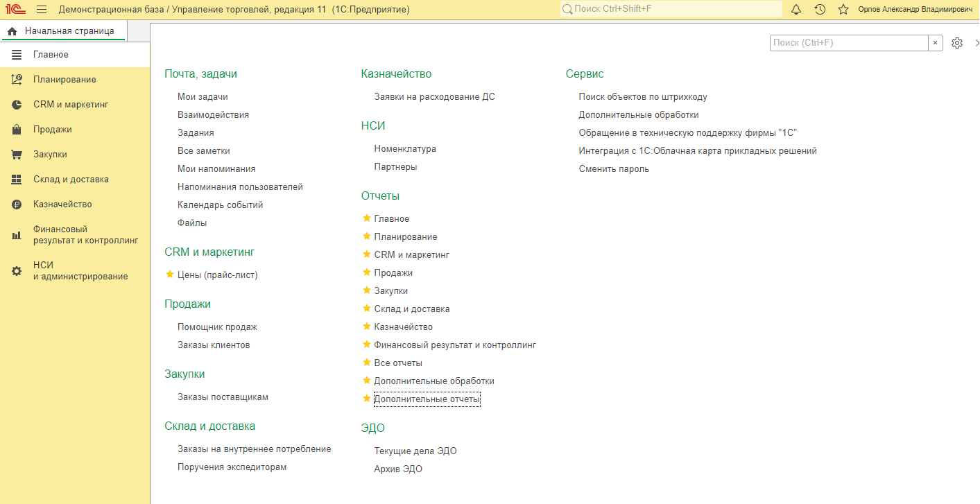This screenshot has width=980, height=504.
Task: Open the Склад и доставка sidebar section
Action: coord(71,180)
